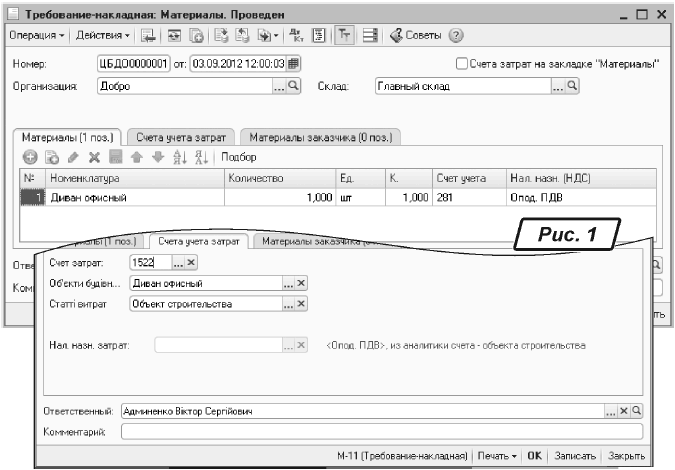The height and width of the screenshot is (470, 675).
Task: Click into the Комментарий text field
Action: (380, 432)
